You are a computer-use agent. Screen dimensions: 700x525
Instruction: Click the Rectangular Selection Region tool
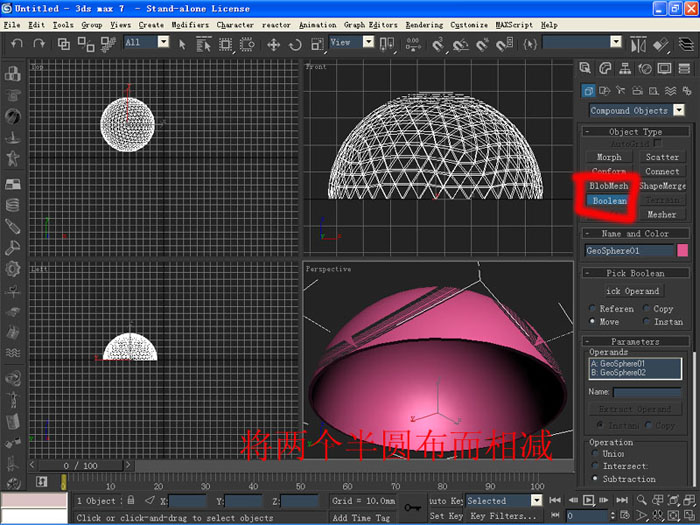tap(225, 44)
